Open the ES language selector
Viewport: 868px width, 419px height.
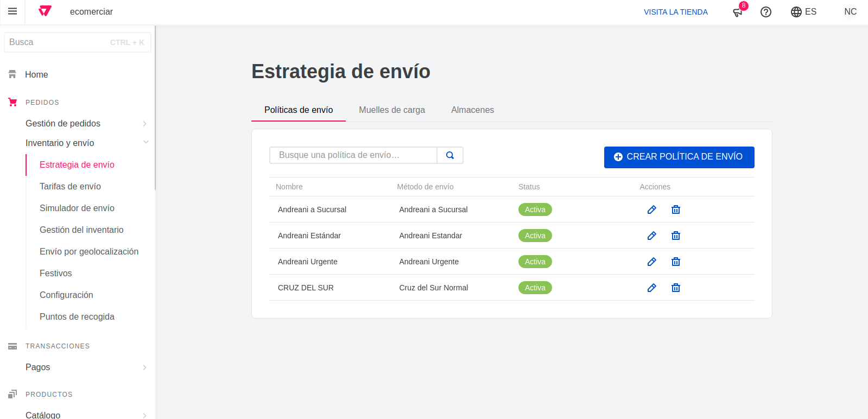click(803, 12)
